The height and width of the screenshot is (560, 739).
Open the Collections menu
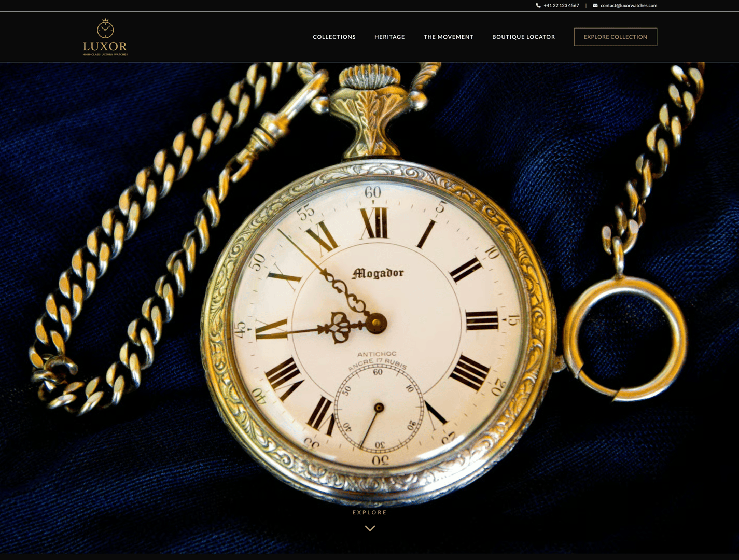(334, 37)
